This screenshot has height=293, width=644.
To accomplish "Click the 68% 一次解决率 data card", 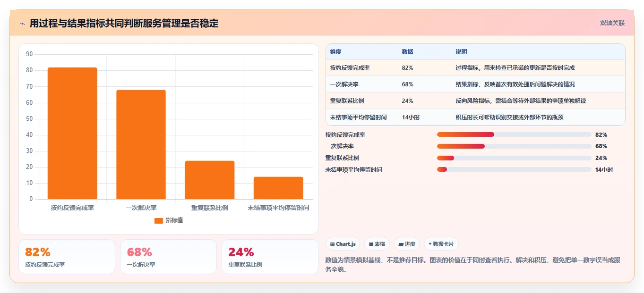I will (168, 257).
